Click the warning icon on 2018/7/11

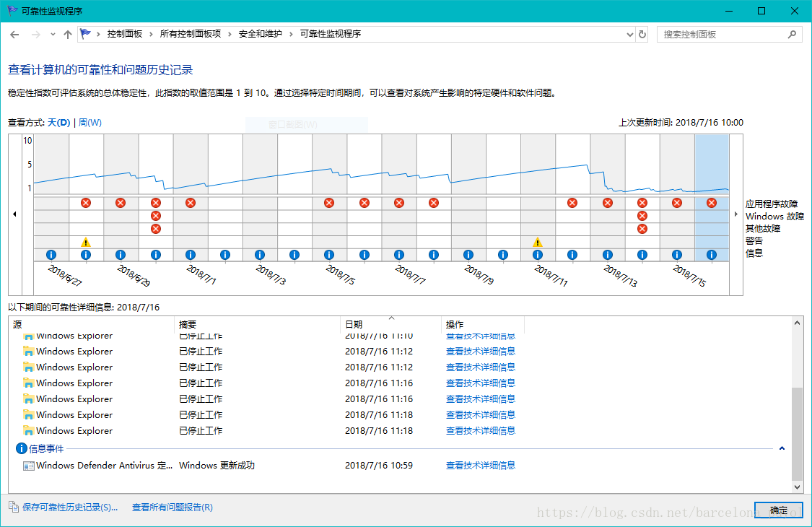pos(538,242)
